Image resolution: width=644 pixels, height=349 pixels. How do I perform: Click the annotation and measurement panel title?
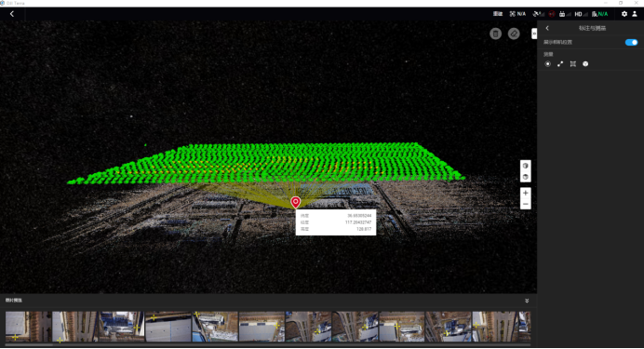point(592,28)
